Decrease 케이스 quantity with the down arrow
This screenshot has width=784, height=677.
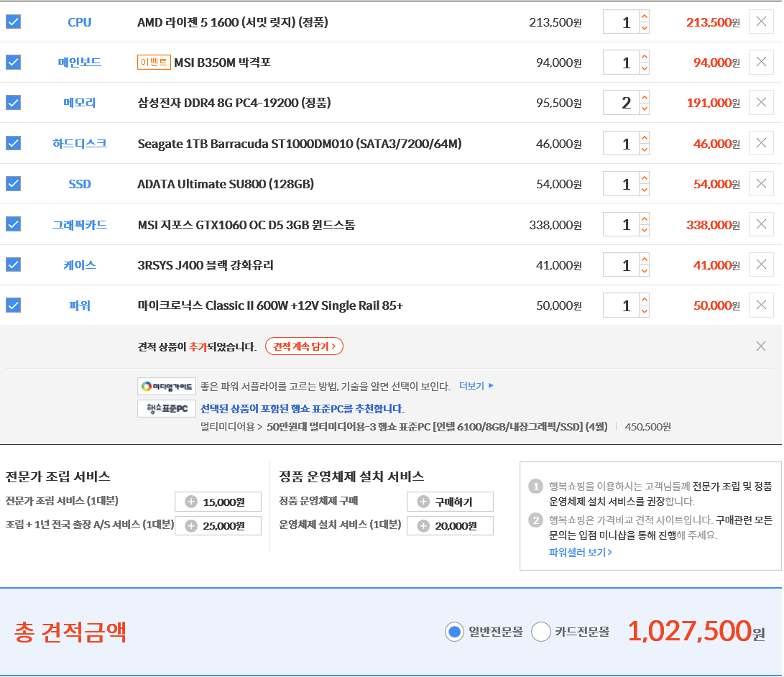(645, 271)
